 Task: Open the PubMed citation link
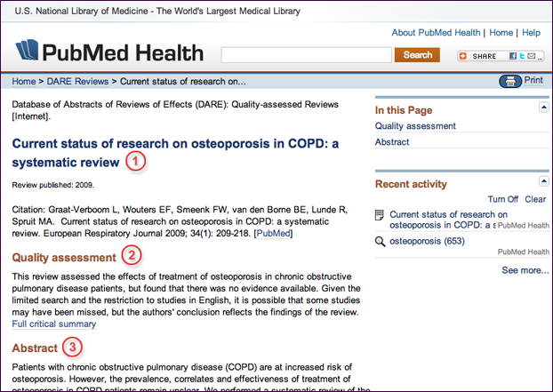tap(273, 234)
